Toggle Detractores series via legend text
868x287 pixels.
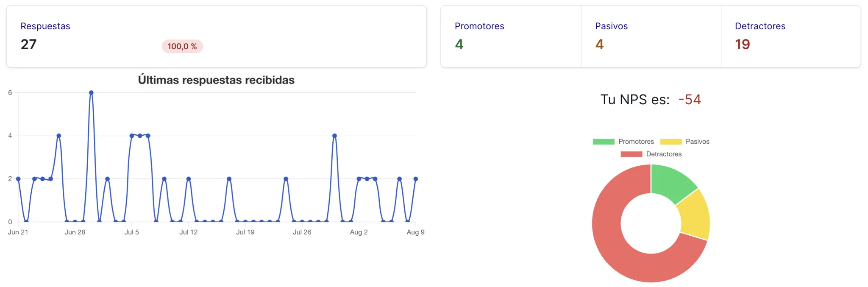coord(664,154)
